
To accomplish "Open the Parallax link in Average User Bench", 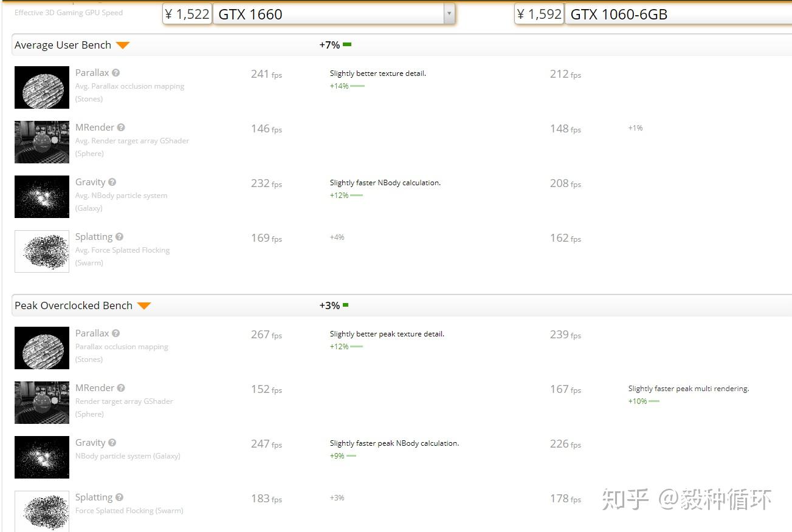I will pyautogui.click(x=92, y=73).
